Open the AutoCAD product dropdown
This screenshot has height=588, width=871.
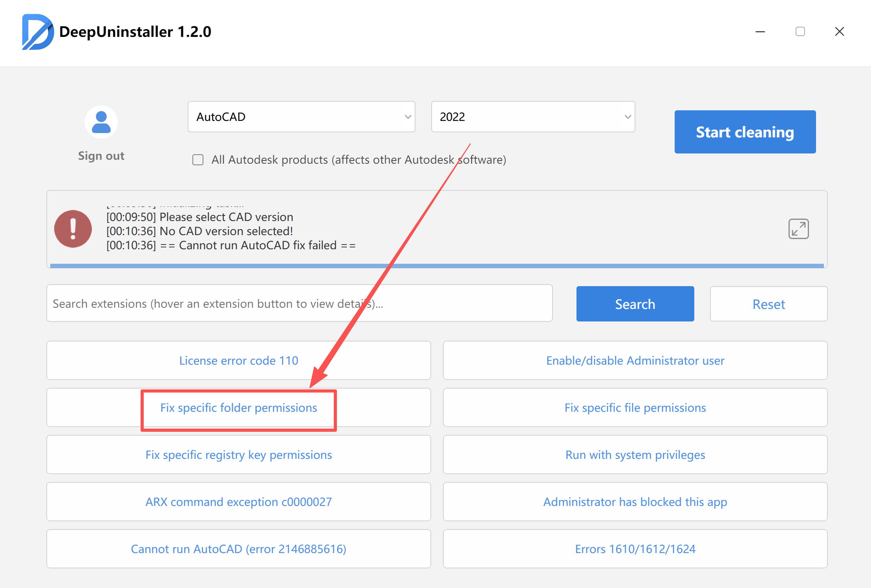(301, 117)
